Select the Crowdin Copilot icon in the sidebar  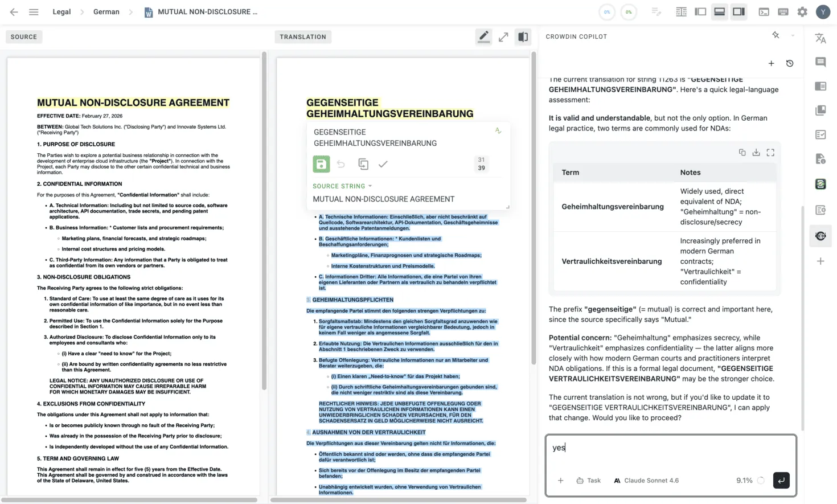pyautogui.click(x=820, y=236)
